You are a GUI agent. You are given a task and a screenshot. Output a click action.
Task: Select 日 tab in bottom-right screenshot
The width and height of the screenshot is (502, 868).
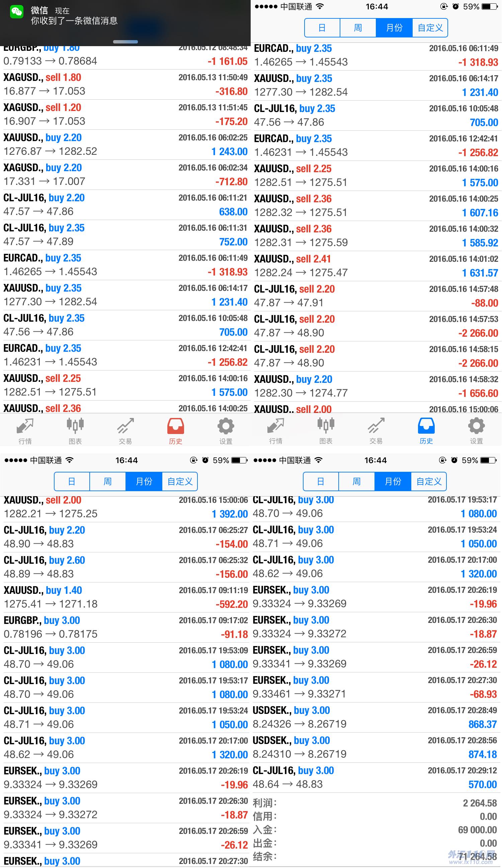(x=321, y=481)
